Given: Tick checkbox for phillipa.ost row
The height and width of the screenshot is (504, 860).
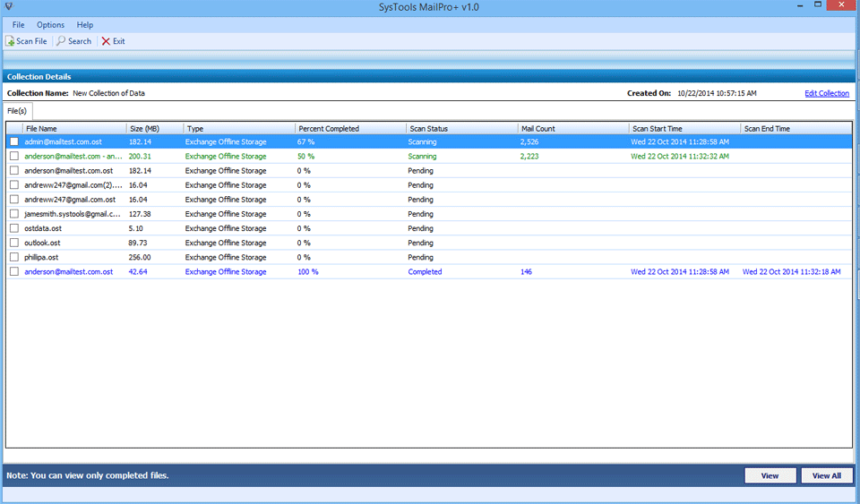Looking at the screenshot, I should coord(14,257).
